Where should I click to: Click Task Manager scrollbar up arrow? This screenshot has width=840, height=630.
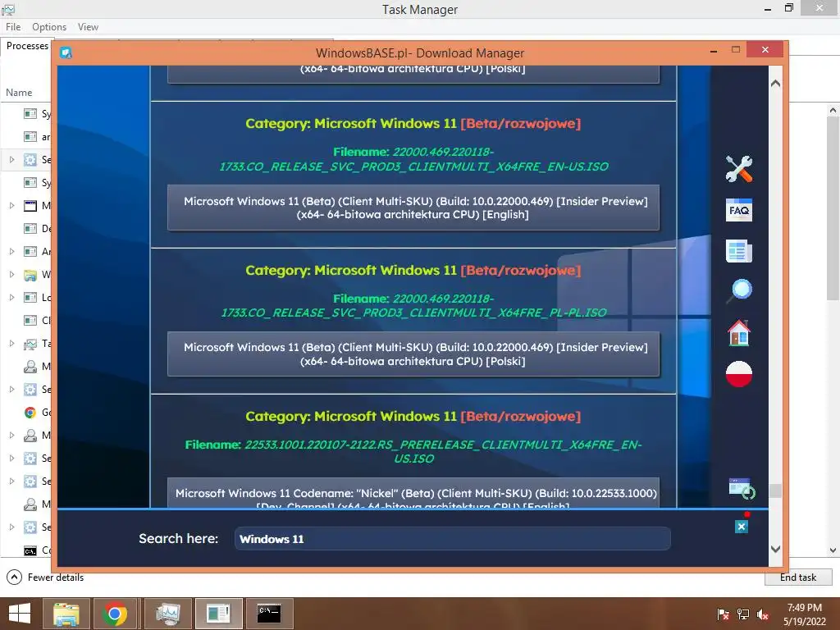click(833, 111)
